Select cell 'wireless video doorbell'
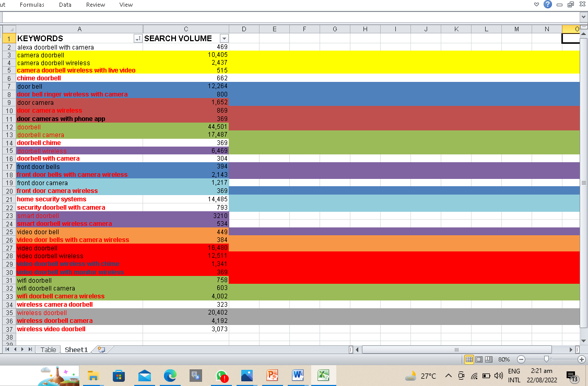This screenshot has height=386, width=588. pos(79,329)
